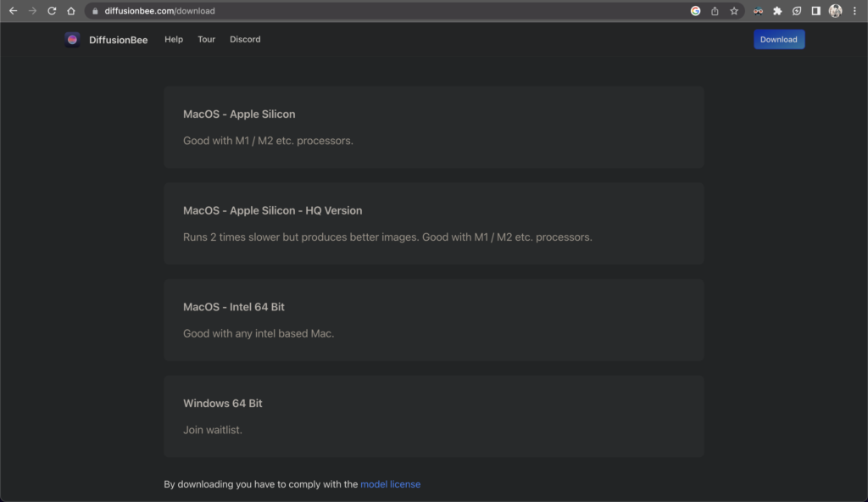This screenshot has width=868, height=502.
Task: Open the browser profile avatar menu
Action: click(836, 11)
